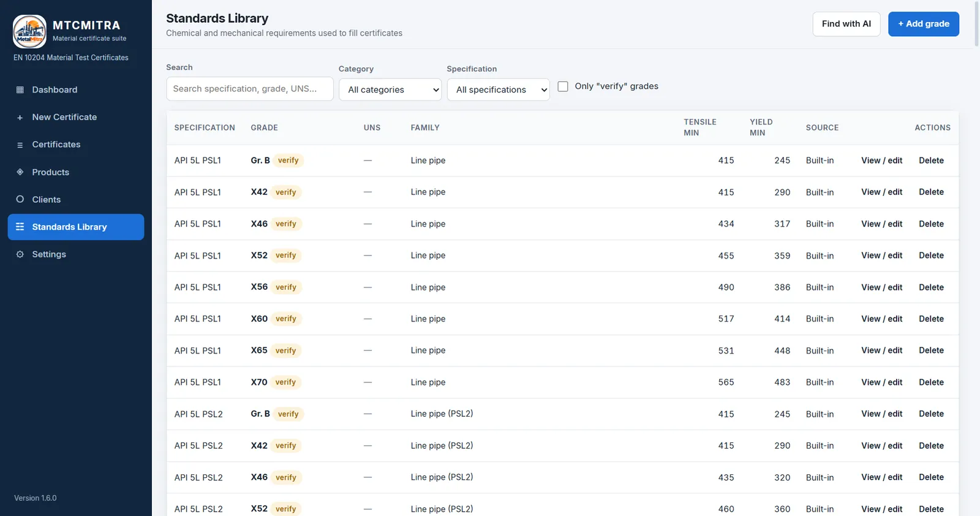Screen dimensions: 980x516
Task: Delete the API 5L PSL2 X42 grade
Action: coord(931,446)
